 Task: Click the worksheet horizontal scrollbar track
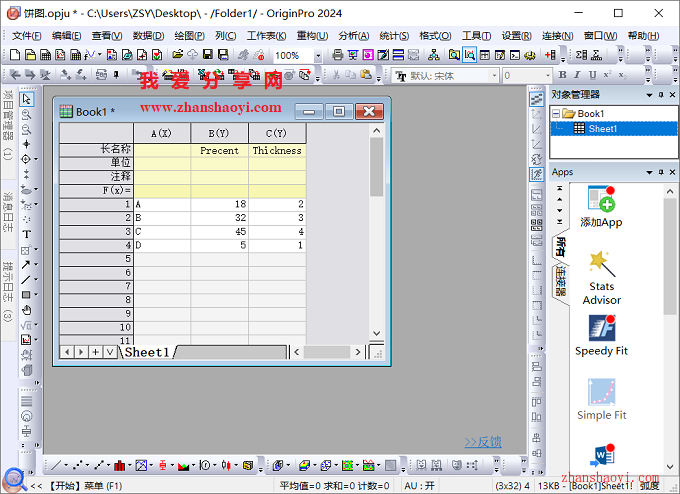click(327, 352)
